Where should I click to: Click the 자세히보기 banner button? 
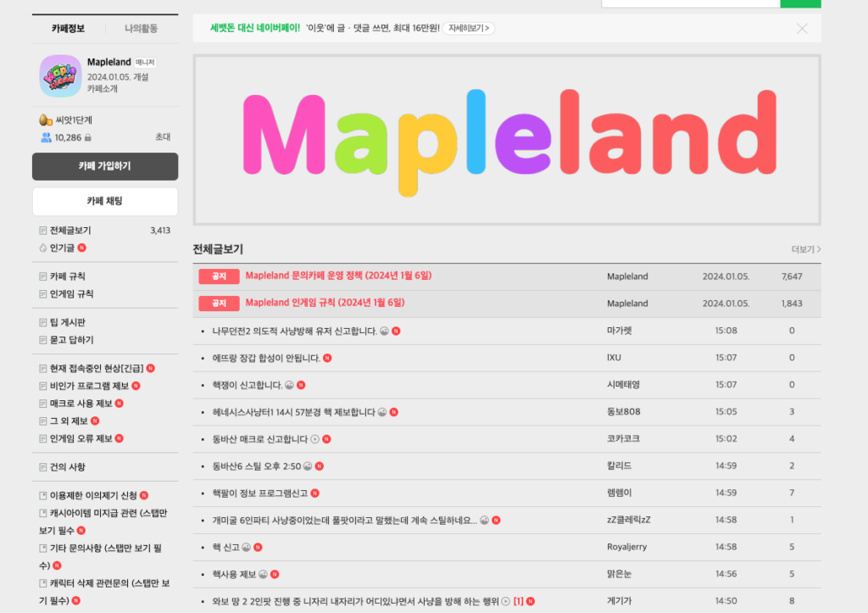tap(468, 28)
